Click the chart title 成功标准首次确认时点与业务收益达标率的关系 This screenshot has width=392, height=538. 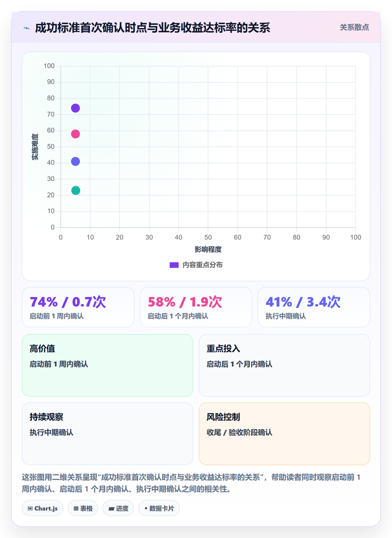(x=153, y=28)
